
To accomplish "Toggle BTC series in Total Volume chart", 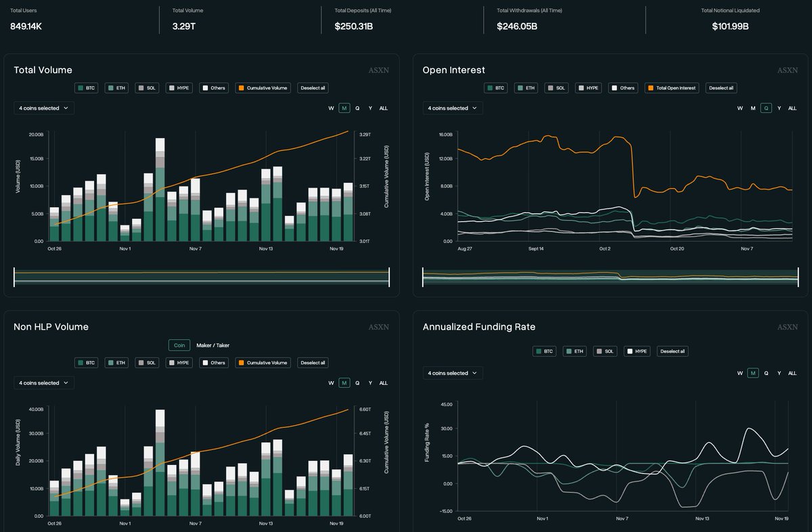I will [x=87, y=88].
